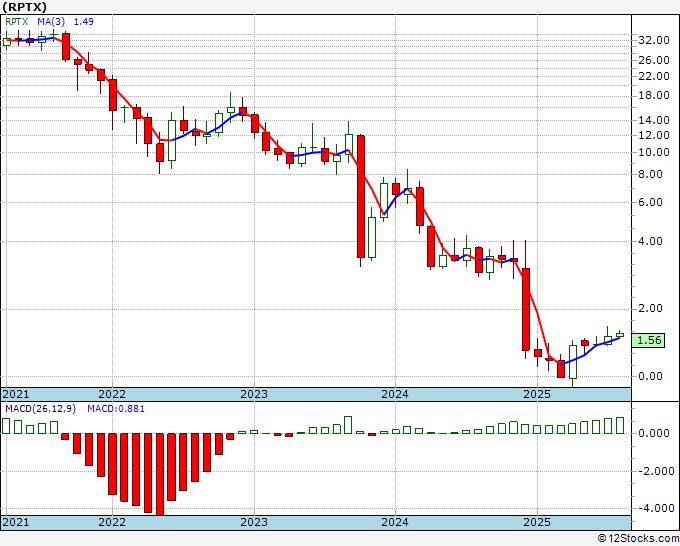Click the 26.00 price axis label
The width and height of the screenshot is (680, 546).
coord(654,60)
